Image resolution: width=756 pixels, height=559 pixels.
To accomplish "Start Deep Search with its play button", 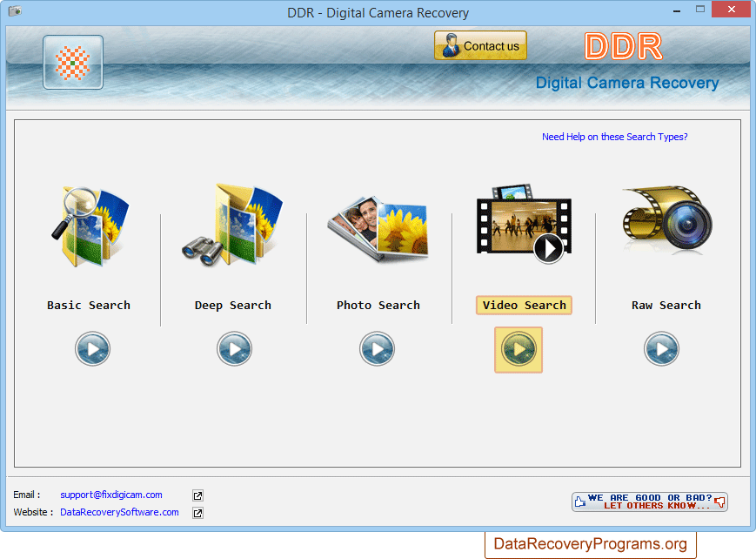I will [234, 348].
